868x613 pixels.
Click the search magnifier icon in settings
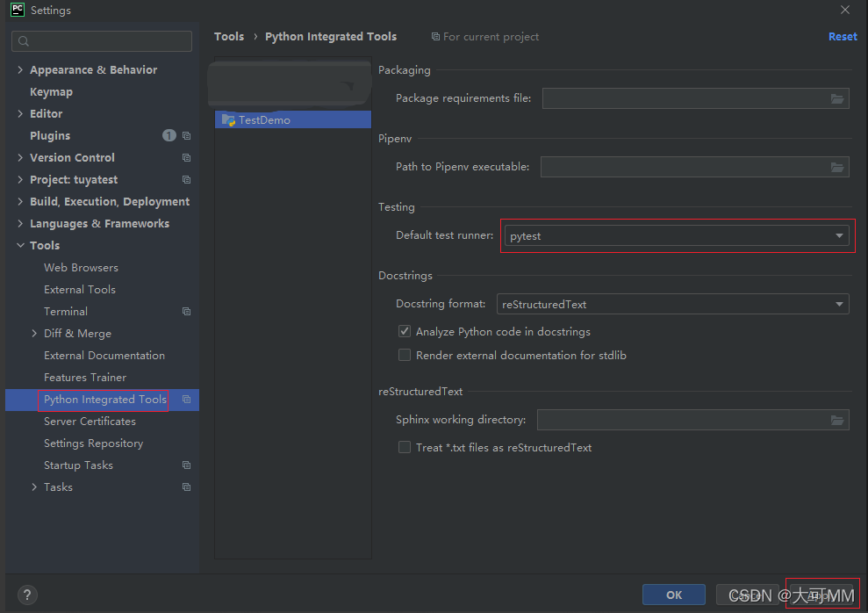click(x=23, y=41)
